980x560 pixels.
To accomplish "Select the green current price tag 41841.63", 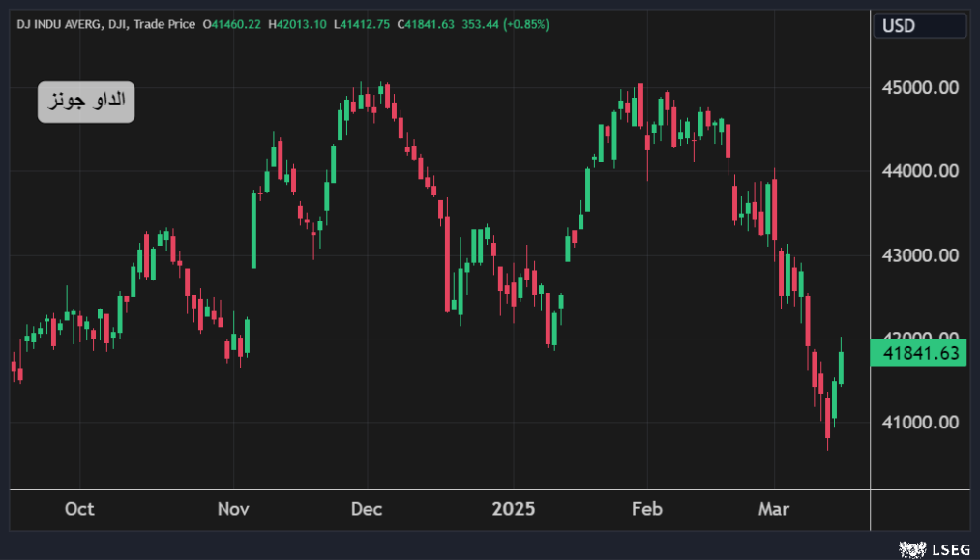I will [919, 354].
